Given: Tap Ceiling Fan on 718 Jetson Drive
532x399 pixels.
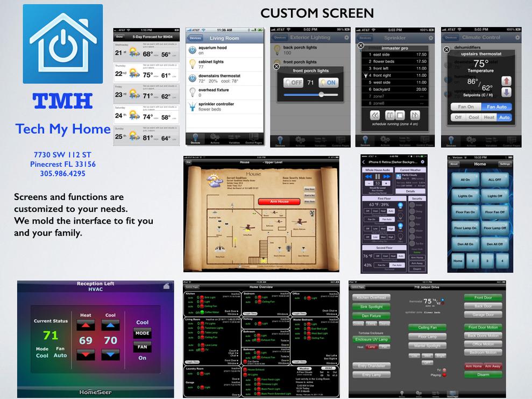Looking at the screenshot, I should pos(427,327).
